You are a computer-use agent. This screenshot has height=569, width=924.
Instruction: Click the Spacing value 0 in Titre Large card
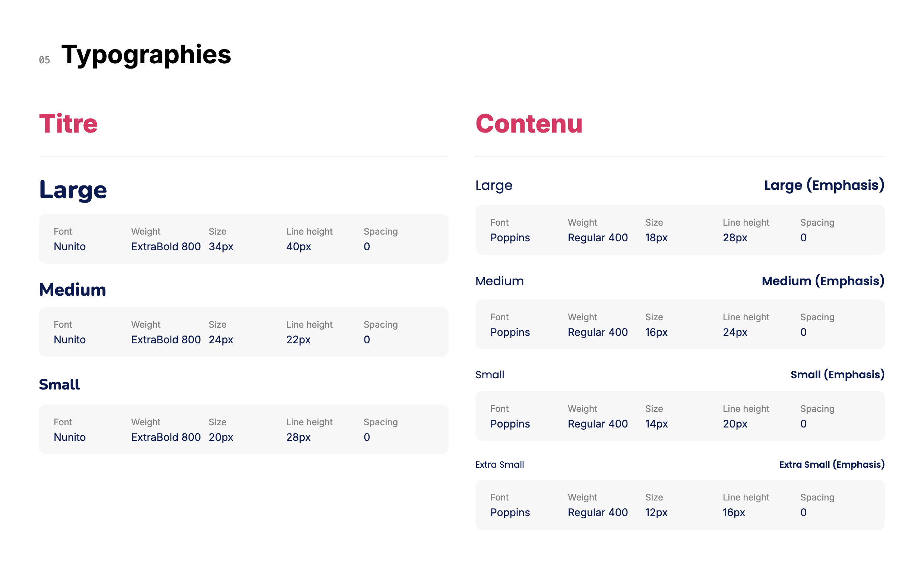[x=367, y=247]
